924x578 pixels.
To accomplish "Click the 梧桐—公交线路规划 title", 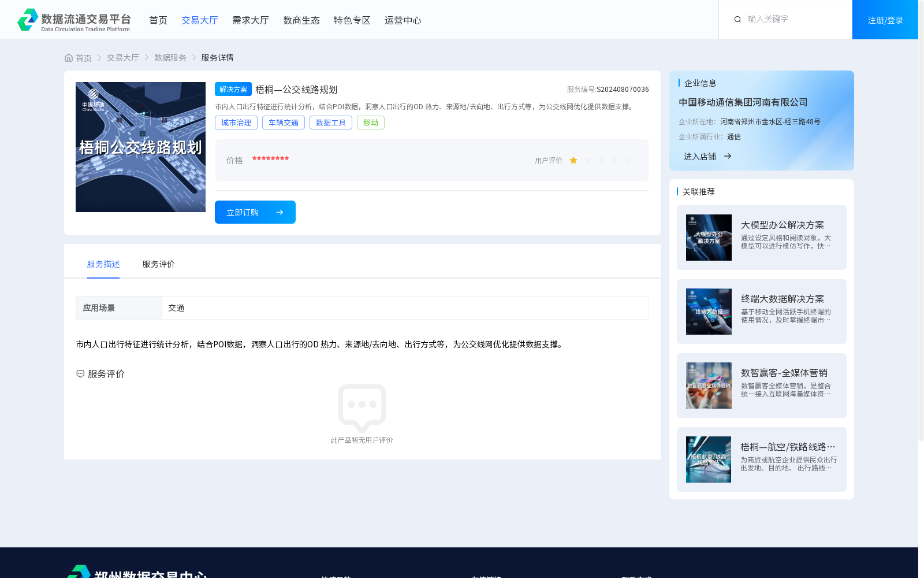I will pyautogui.click(x=296, y=90).
